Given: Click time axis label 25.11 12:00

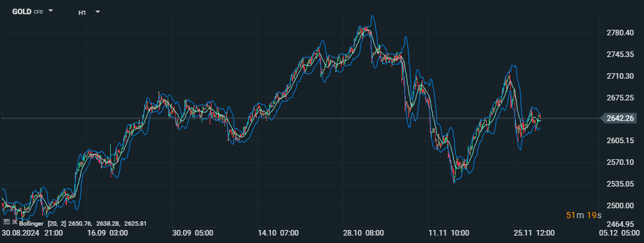Looking at the screenshot, I should 534,233.
